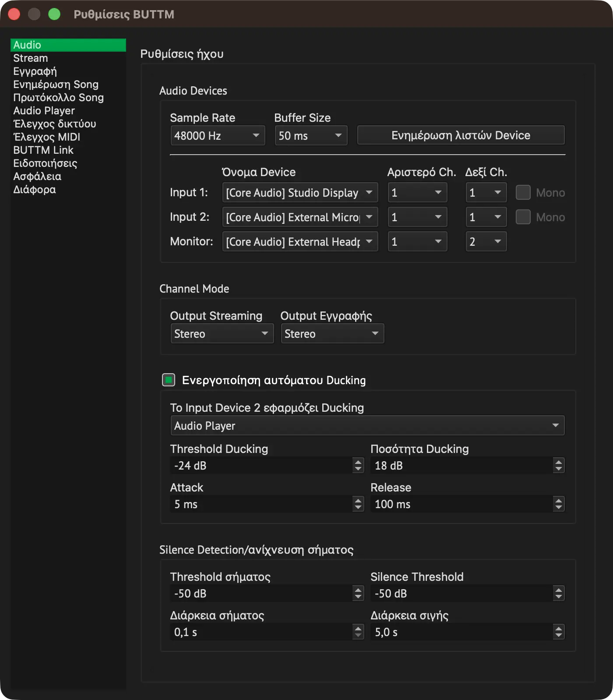Open Monitor device name dropdown
Viewport: 613px width, 700px height.
coord(300,242)
